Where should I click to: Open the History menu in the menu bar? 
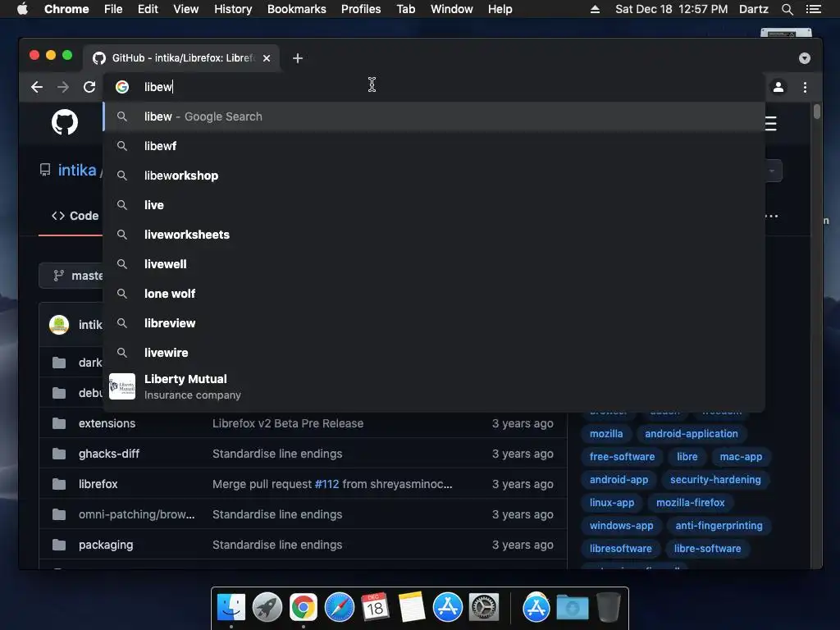pos(233,9)
